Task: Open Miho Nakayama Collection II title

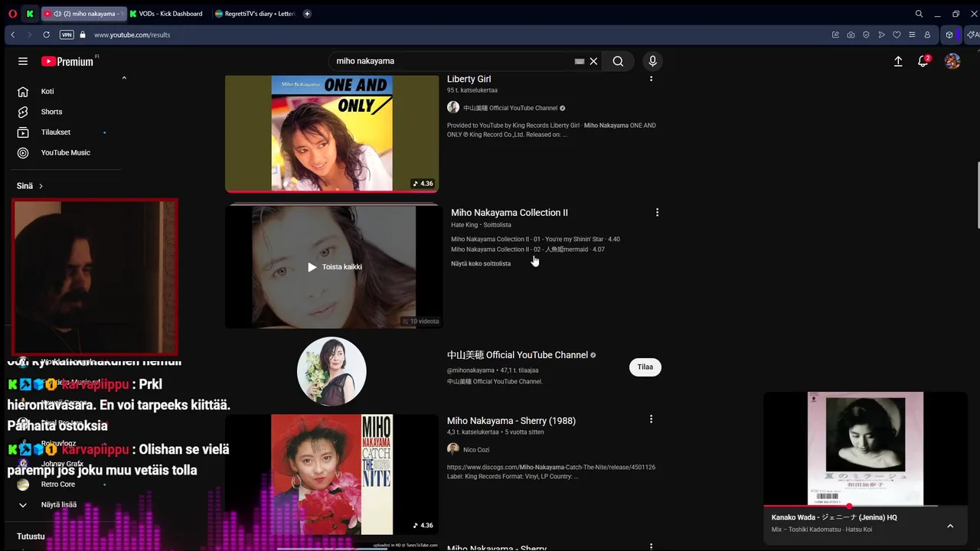Action: [509, 213]
